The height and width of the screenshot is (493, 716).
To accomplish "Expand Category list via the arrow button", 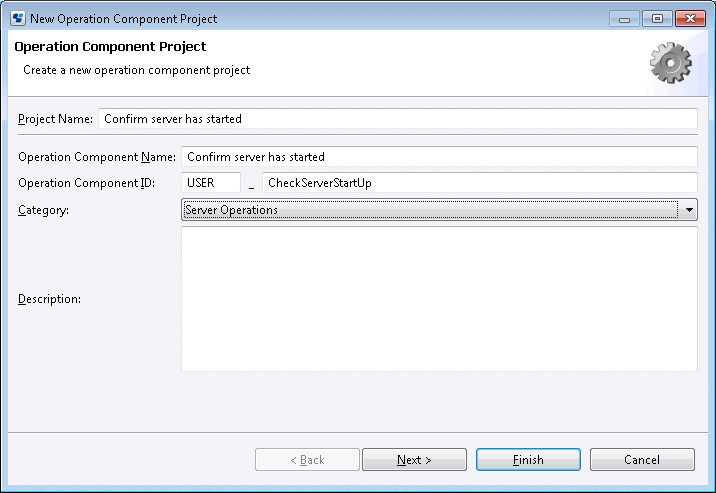I will [689, 210].
